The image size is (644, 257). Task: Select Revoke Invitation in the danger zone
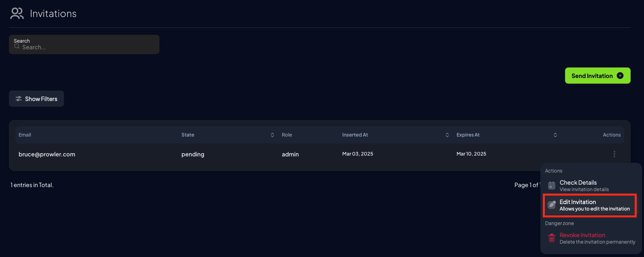click(x=590, y=238)
